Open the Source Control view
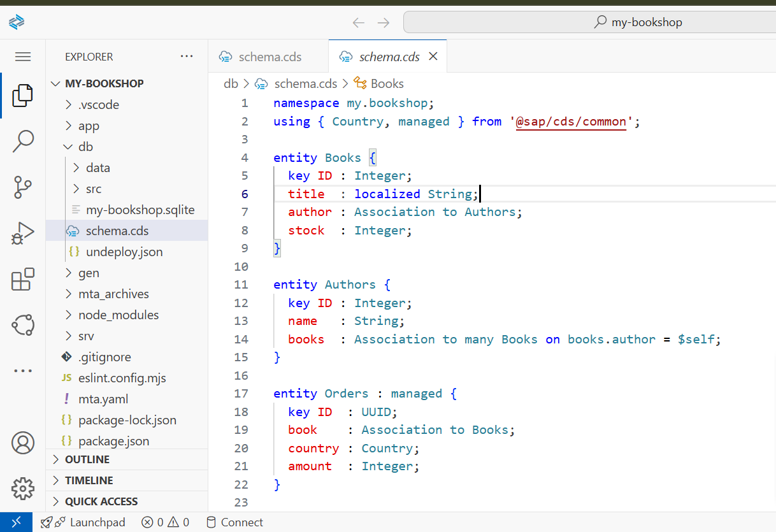Viewport: 776px width, 532px height. click(23, 187)
